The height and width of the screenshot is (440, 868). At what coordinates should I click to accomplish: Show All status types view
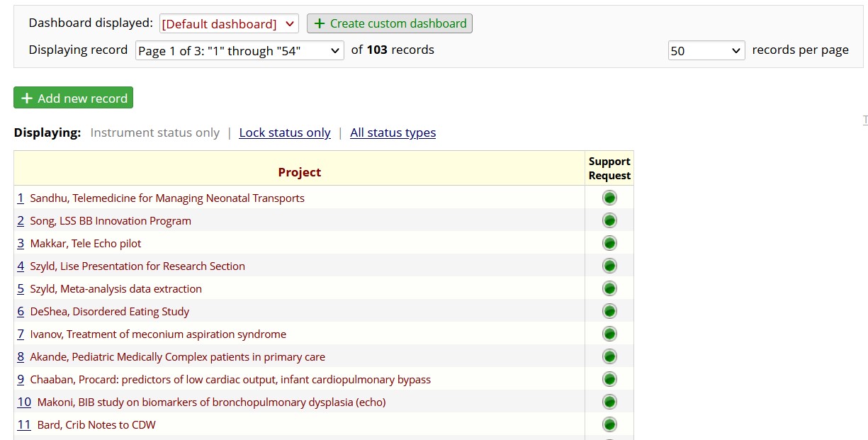tap(393, 133)
